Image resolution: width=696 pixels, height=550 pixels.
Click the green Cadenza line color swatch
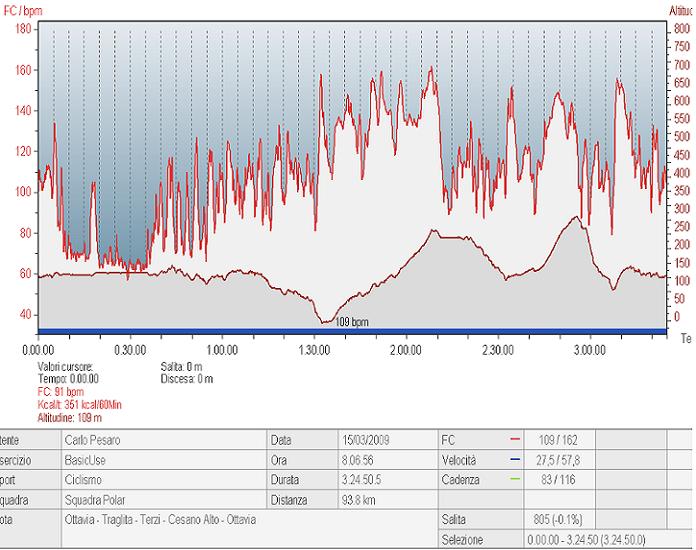515,480
